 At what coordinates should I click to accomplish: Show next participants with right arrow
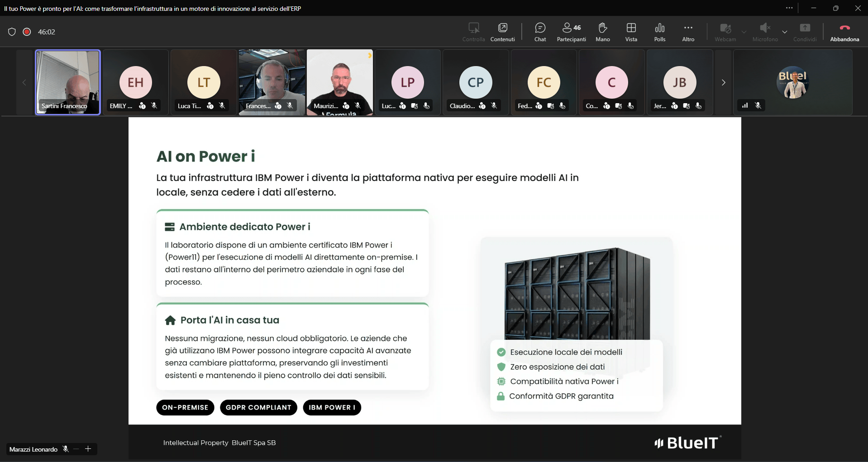(723, 82)
